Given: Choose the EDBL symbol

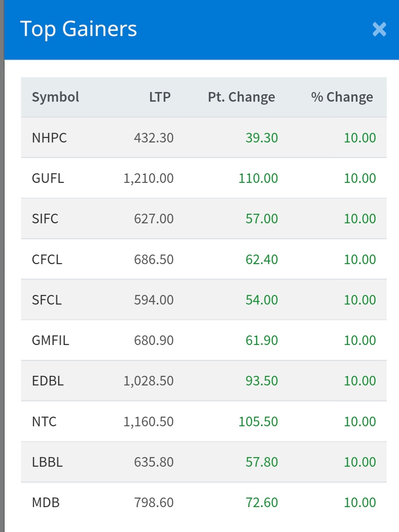Looking at the screenshot, I should (48, 381).
